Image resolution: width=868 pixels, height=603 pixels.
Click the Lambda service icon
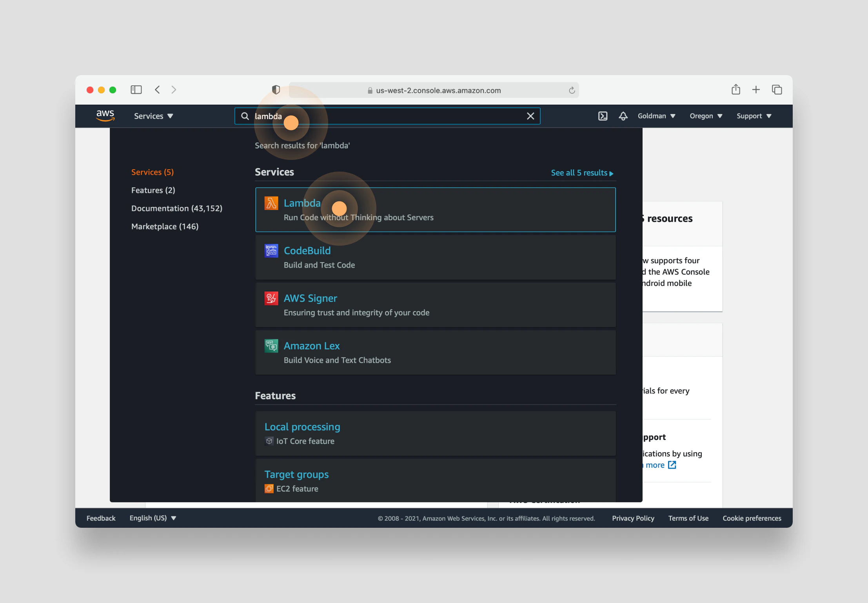271,203
